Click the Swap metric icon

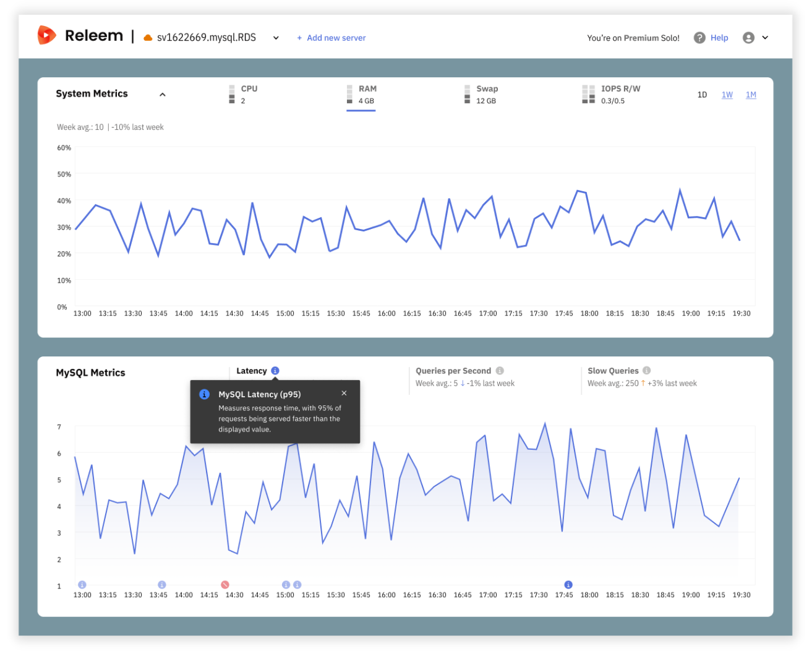click(467, 94)
